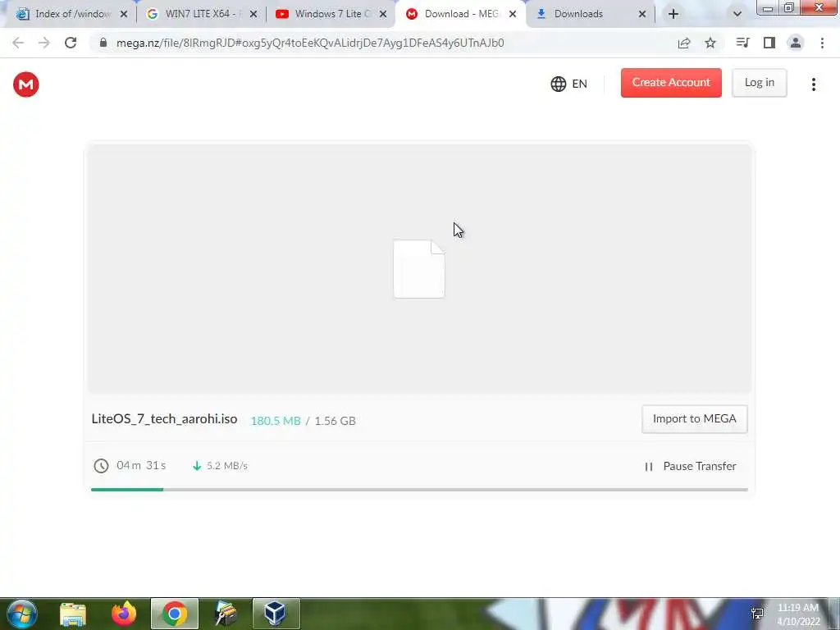Click the blank file preview thumbnail

tap(419, 269)
